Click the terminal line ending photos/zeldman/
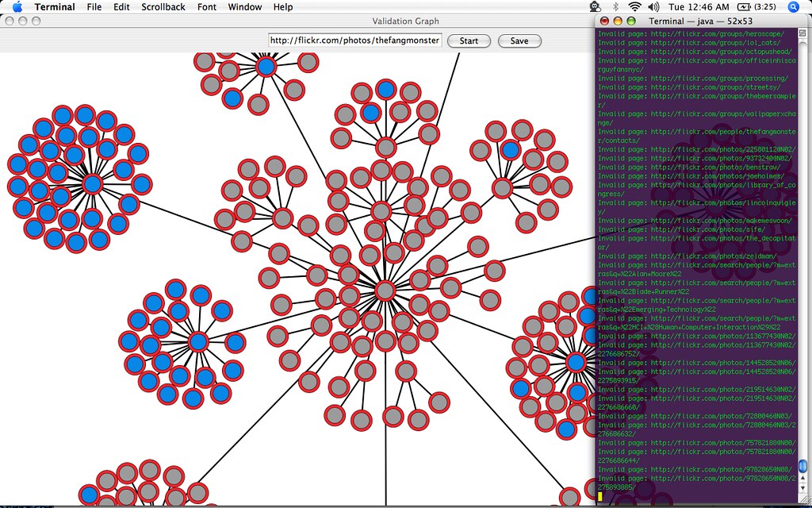Viewport: 812px width, 508px height. pos(688,256)
